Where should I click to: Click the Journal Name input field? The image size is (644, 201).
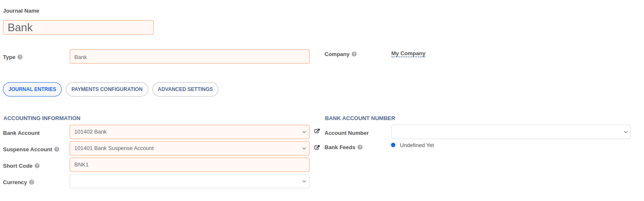click(78, 27)
